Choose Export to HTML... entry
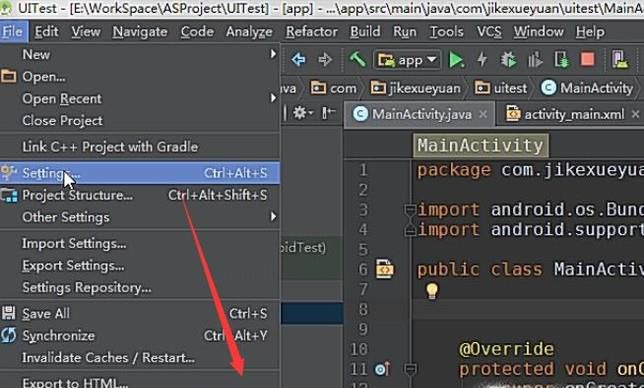The image size is (644, 388). tap(140, 382)
